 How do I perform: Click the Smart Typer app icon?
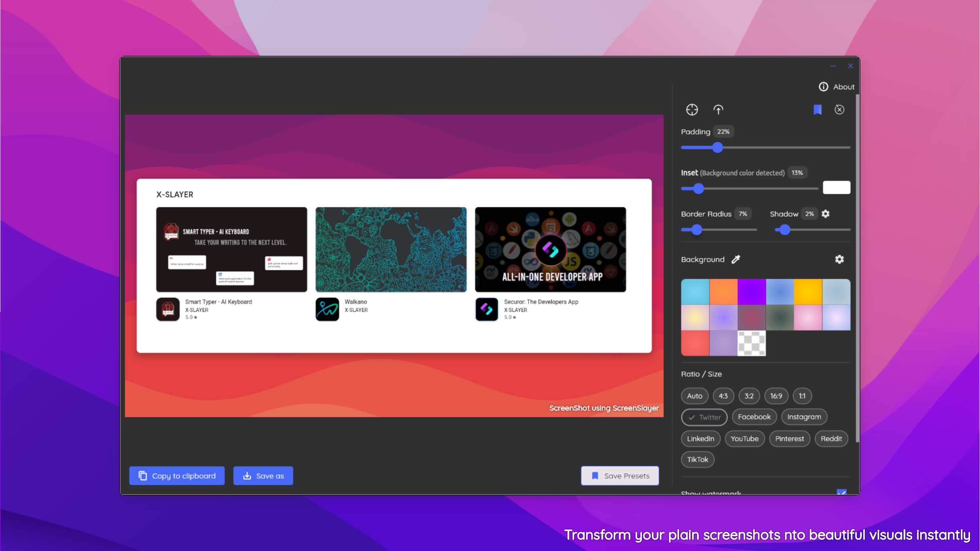[168, 309]
